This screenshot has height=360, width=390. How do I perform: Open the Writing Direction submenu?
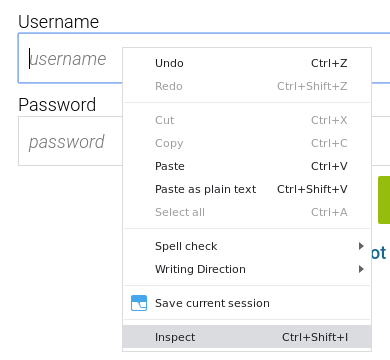click(x=247, y=269)
